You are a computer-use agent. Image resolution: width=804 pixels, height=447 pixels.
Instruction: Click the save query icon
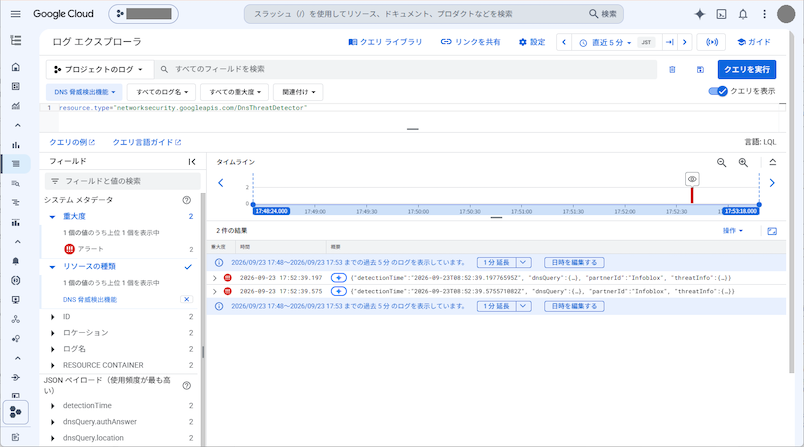click(700, 70)
